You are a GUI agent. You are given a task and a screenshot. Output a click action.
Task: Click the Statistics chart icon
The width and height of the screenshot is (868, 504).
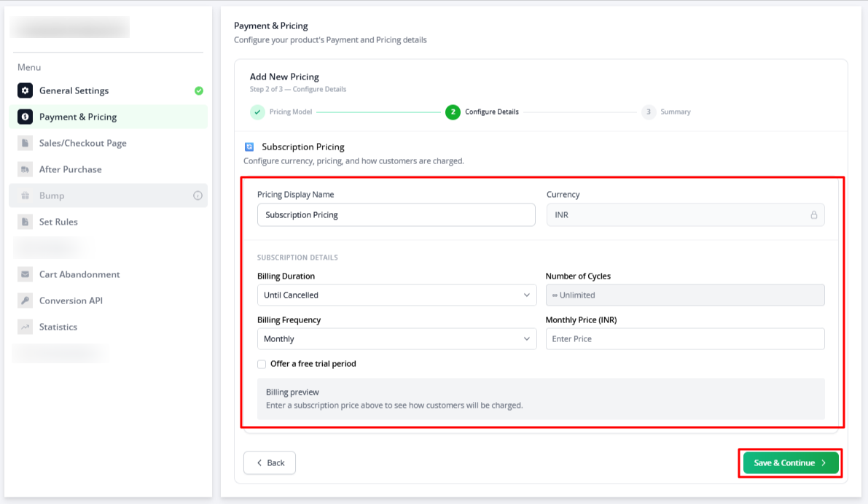(x=25, y=327)
